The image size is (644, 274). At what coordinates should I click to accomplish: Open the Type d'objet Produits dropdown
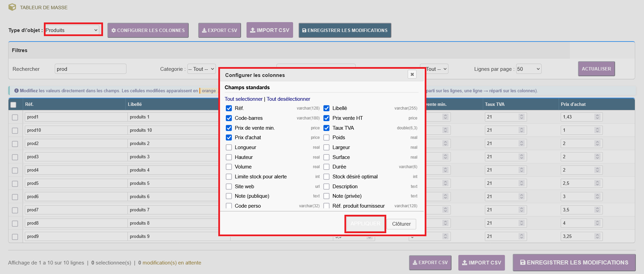click(72, 30)
